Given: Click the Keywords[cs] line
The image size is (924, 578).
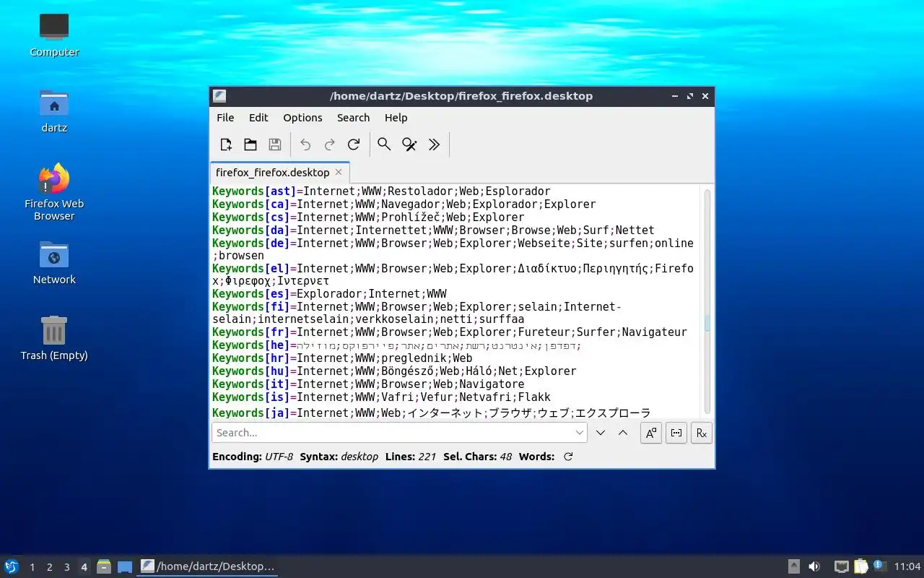Looking at the screenshot, I should 368,217.
